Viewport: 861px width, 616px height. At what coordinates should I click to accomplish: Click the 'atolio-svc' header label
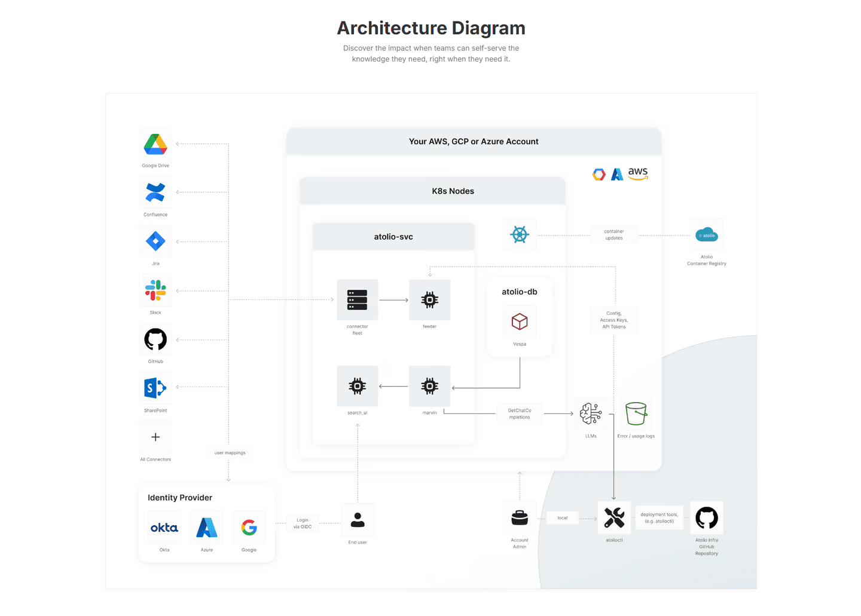coord(393,237)
